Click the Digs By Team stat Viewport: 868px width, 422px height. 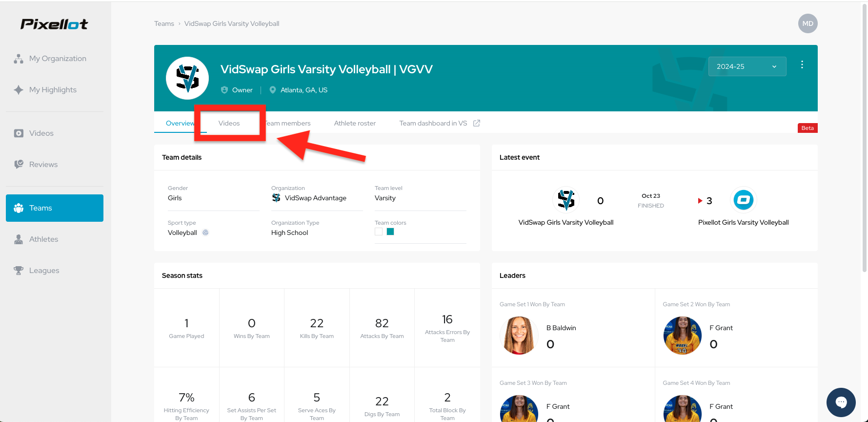[x=382, y=405]
